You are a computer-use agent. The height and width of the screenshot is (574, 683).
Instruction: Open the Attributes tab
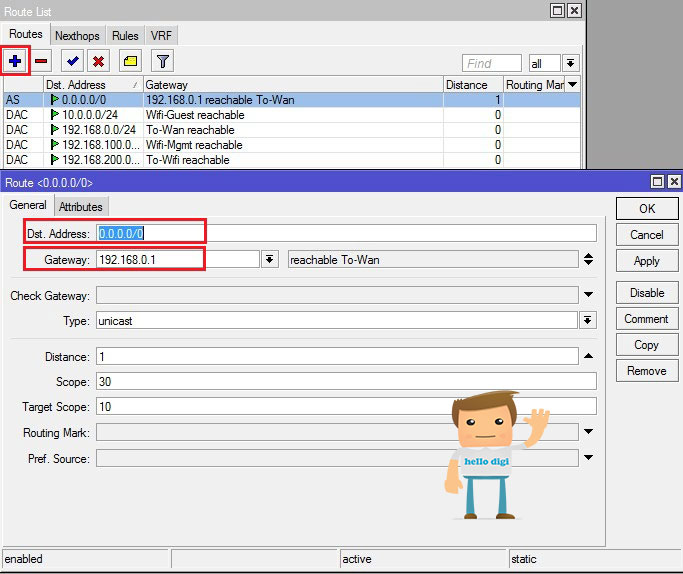point(81,206)
